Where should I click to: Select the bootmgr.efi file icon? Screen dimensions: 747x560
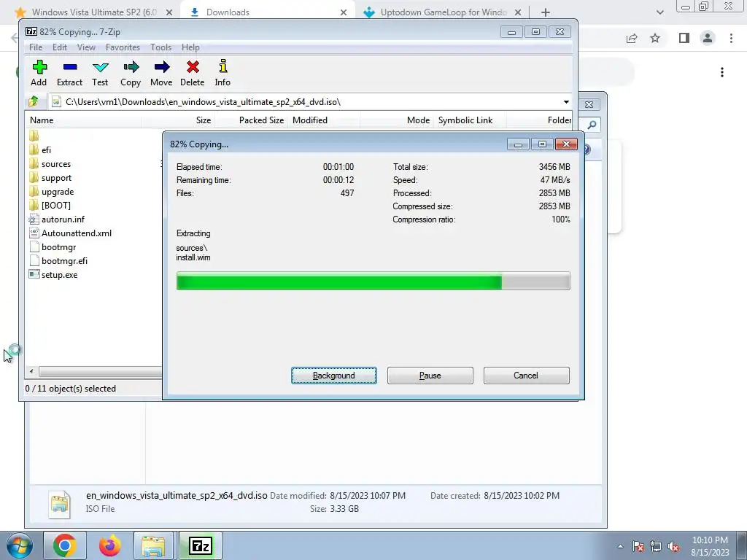[34, 260]
